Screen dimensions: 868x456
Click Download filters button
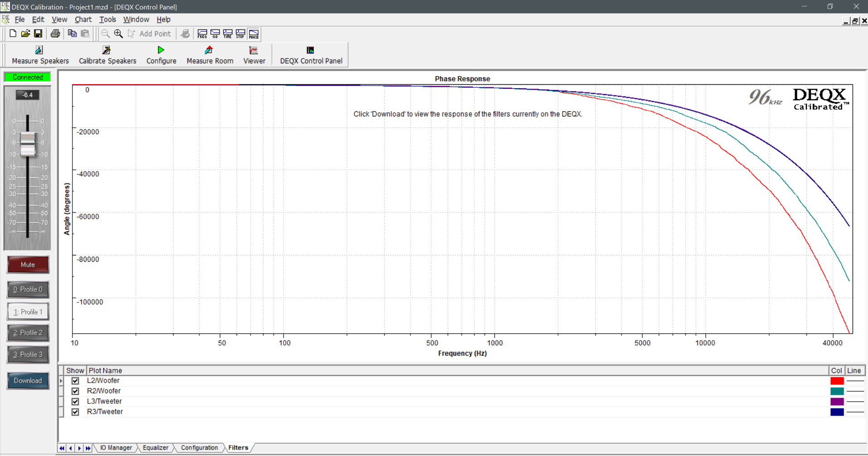coord(28,380)
